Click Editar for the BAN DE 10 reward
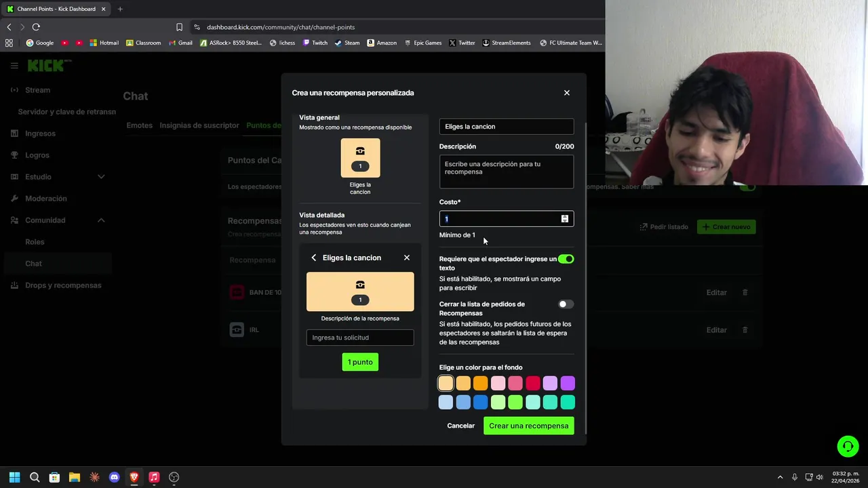Screen dimensions: 868x488 tap(716, 292)
